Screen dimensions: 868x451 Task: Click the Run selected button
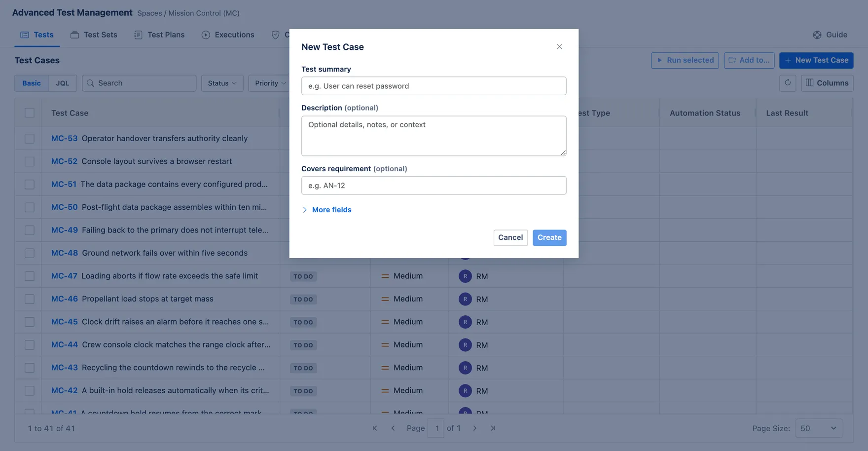coord(685,60)
